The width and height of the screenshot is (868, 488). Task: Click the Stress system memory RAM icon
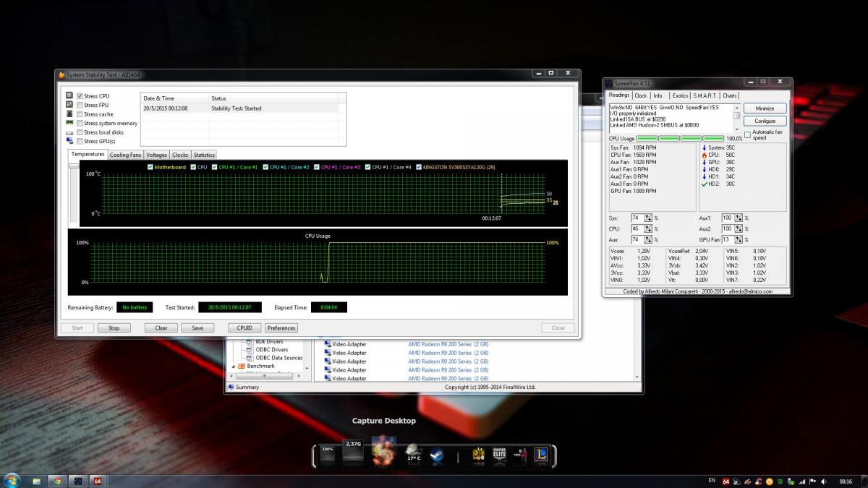coord(69,124)
